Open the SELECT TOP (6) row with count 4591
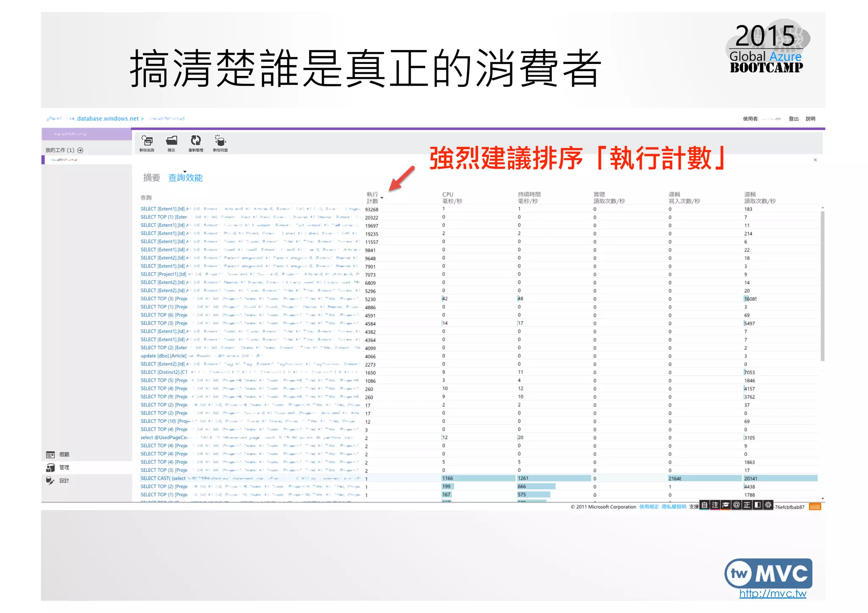868x613 pixels. pyautogui.click(x=479, y=315)
